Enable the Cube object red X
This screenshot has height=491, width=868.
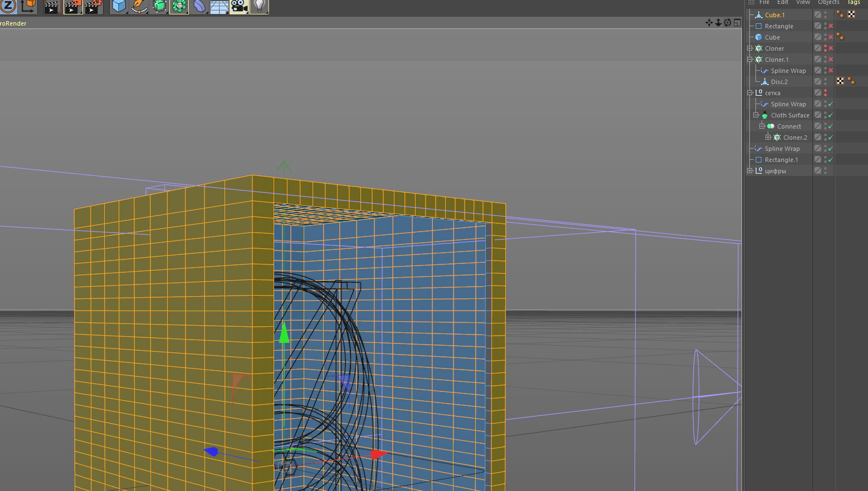pyautogui.click(x=831, y=37)
